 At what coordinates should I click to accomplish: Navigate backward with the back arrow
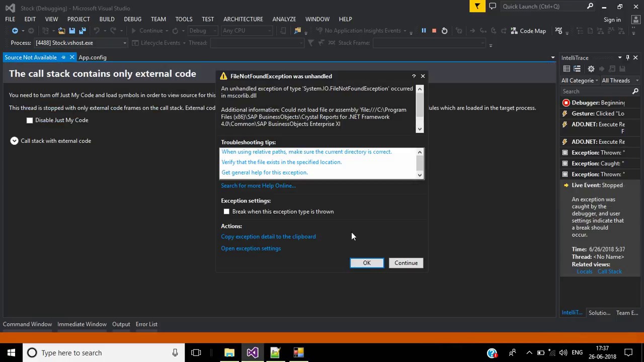pos(15,31)
